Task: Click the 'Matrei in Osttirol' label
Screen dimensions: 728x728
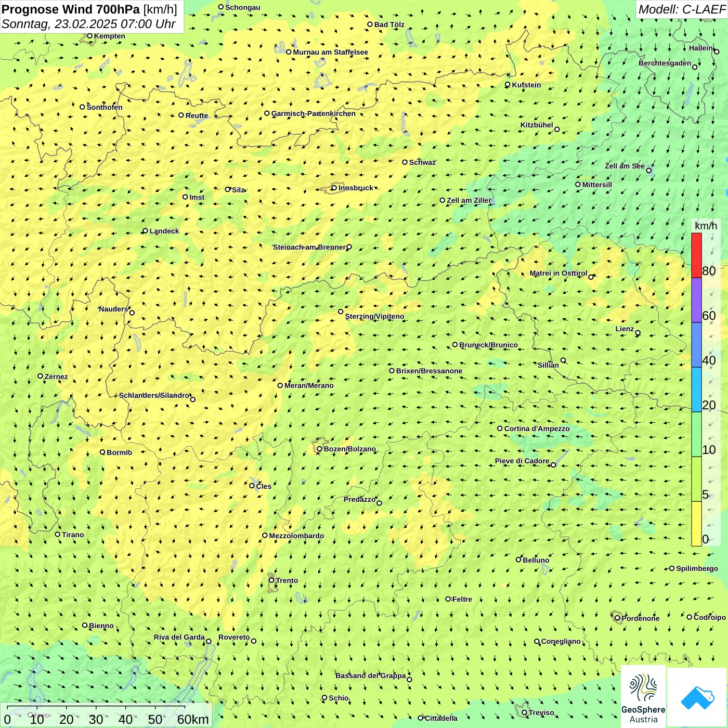Action: tap(558, 273)
